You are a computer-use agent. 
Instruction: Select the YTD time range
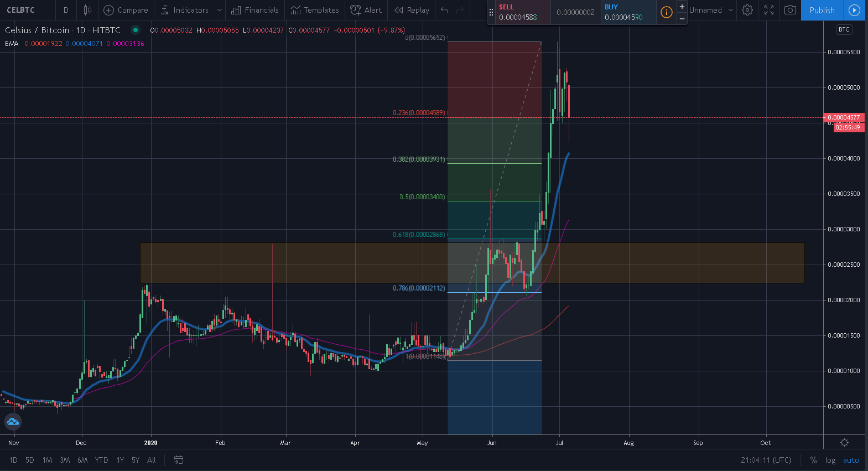[101, 460]
